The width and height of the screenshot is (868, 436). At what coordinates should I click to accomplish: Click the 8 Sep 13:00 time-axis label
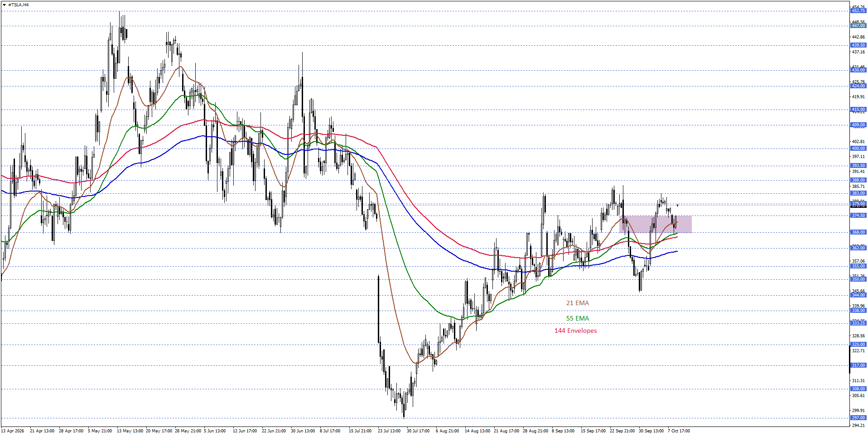click(563, 431)
